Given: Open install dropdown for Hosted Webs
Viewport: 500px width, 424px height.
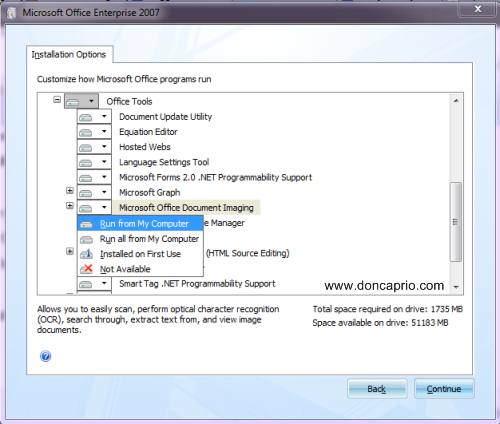Looking at the screenshot, I should pyautogui.click(x=94, y=147).
